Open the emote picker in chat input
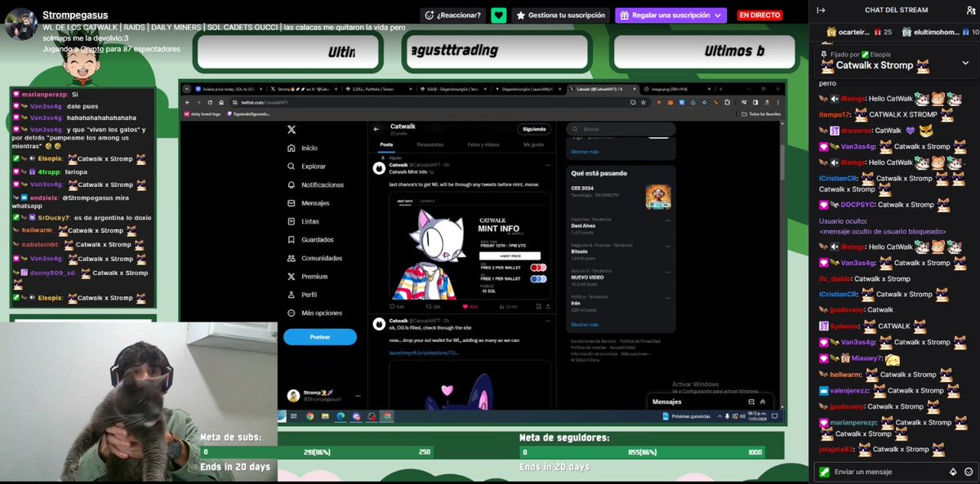 (x=968, y=472)
